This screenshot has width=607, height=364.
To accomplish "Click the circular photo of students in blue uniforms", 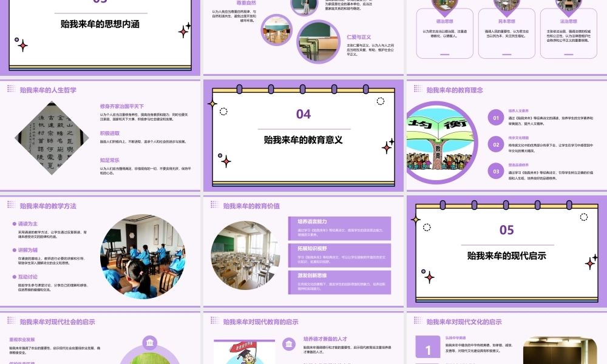I will coord(143,256).
